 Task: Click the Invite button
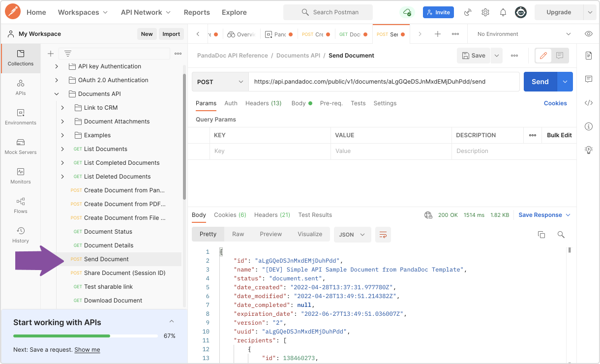[438, 12]
